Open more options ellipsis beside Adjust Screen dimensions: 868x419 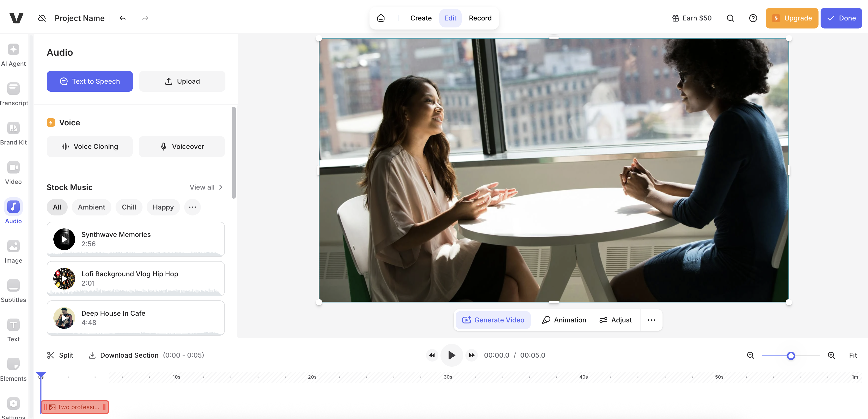coord(651,320)
